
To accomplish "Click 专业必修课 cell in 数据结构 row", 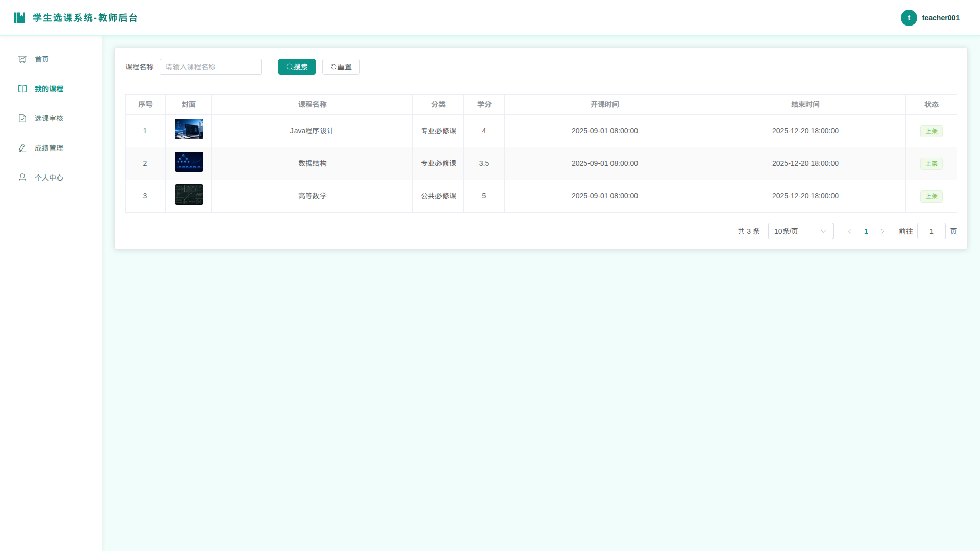I will click(x=438, y=163).
